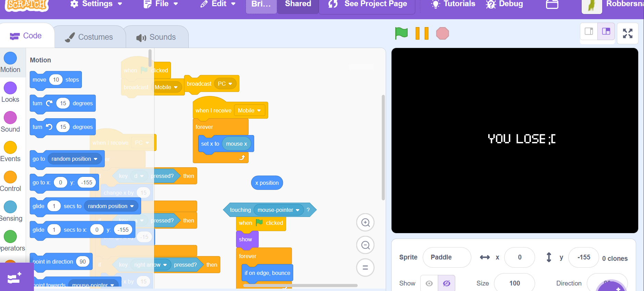Click the Sprite name field Paddle
The image size is (644, 291).
tap(447, 257)
